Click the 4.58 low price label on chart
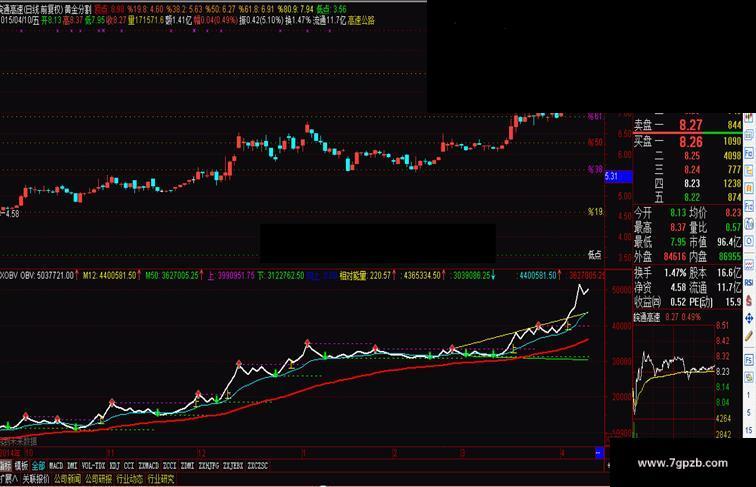 click(12, 213)
